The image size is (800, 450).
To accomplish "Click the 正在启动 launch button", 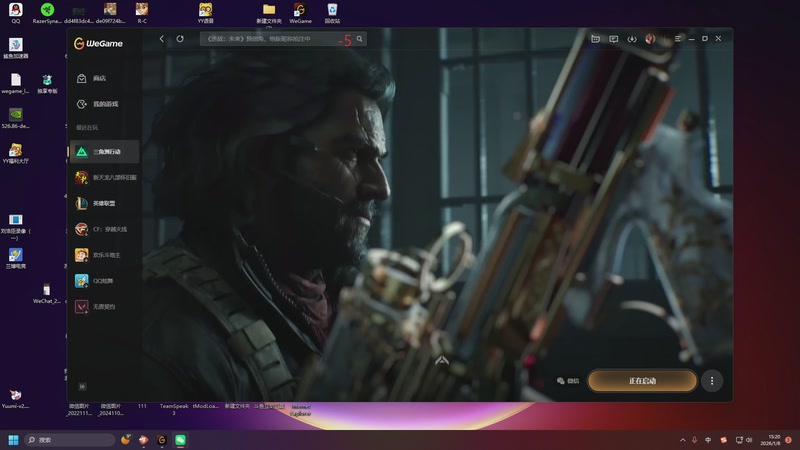I will [642, 381].
